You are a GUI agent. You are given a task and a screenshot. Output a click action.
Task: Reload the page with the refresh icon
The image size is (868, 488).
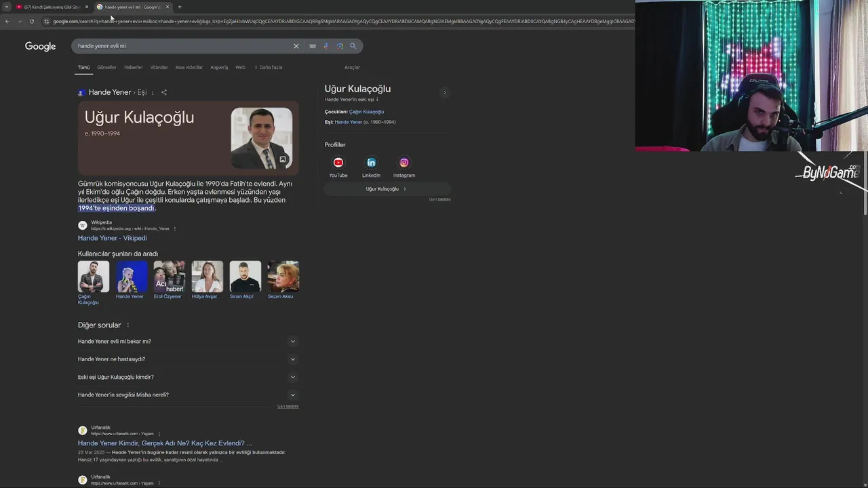tap(31, 21)
